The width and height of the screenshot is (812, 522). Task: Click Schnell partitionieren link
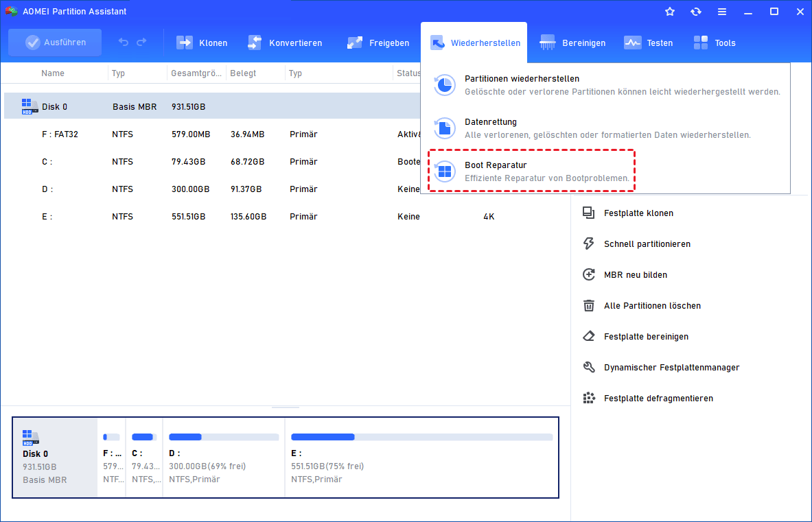pyautogui.click(x=647, y=244)
